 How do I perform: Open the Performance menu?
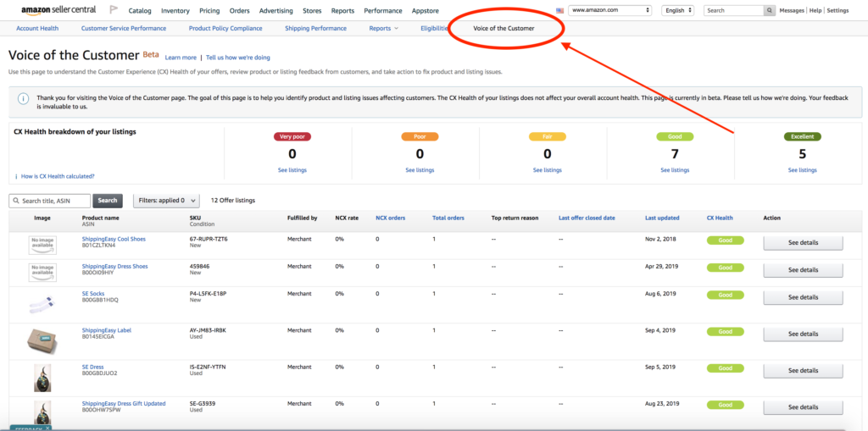coord(384,10)
